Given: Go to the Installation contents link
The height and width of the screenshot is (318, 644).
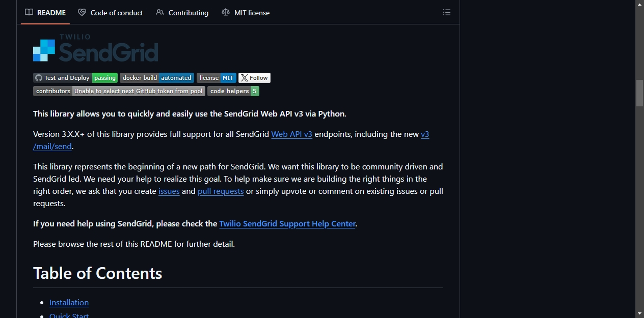Looking at the screenshot, I should pyautogui.click(x=69, y=303).
